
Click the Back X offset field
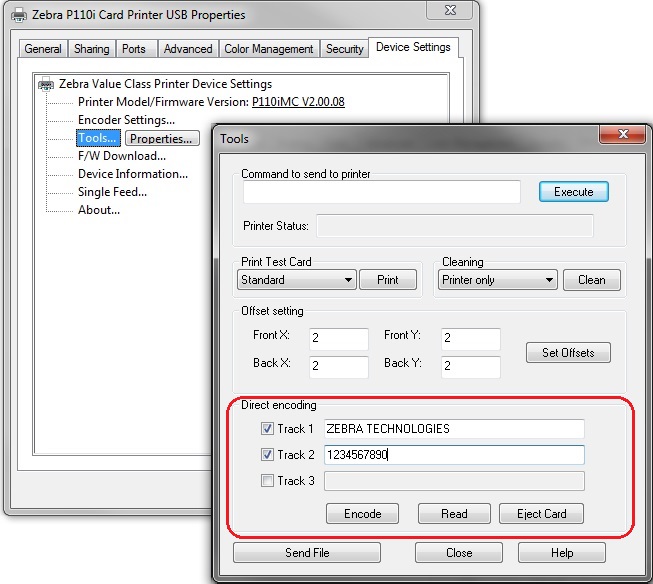tap(339, 367)
